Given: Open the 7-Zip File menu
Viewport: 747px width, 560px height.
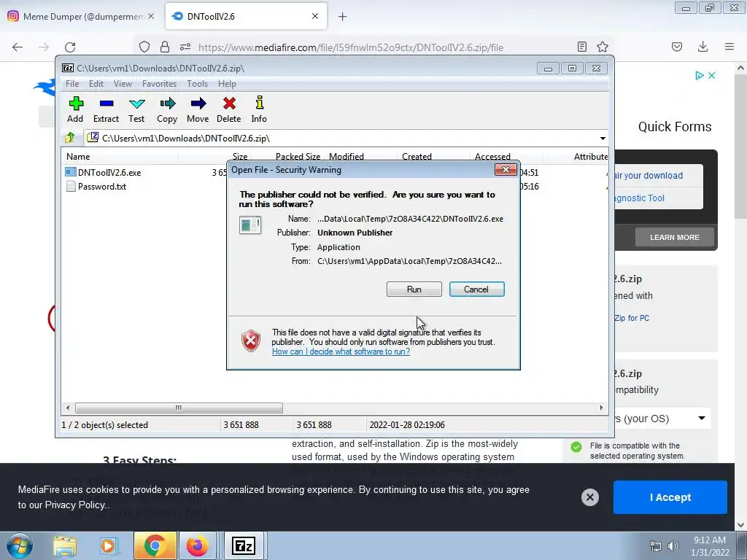Looking at the screenshot, I should [x=72, y=84].
